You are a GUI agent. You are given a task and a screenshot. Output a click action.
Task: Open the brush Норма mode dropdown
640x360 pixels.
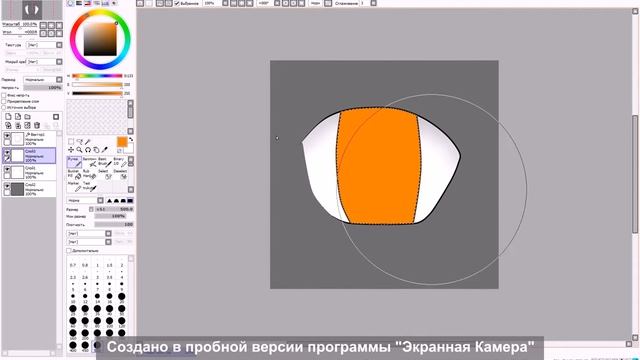point(85,200)
